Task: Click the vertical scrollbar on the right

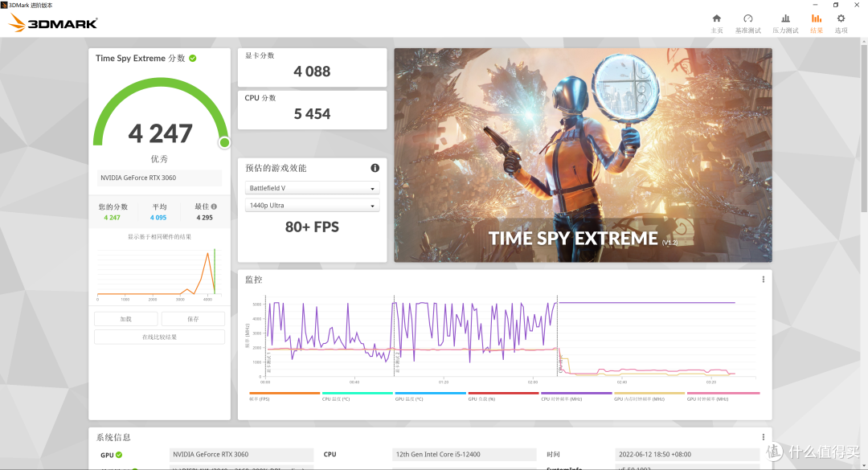Action: pos(863,127)
